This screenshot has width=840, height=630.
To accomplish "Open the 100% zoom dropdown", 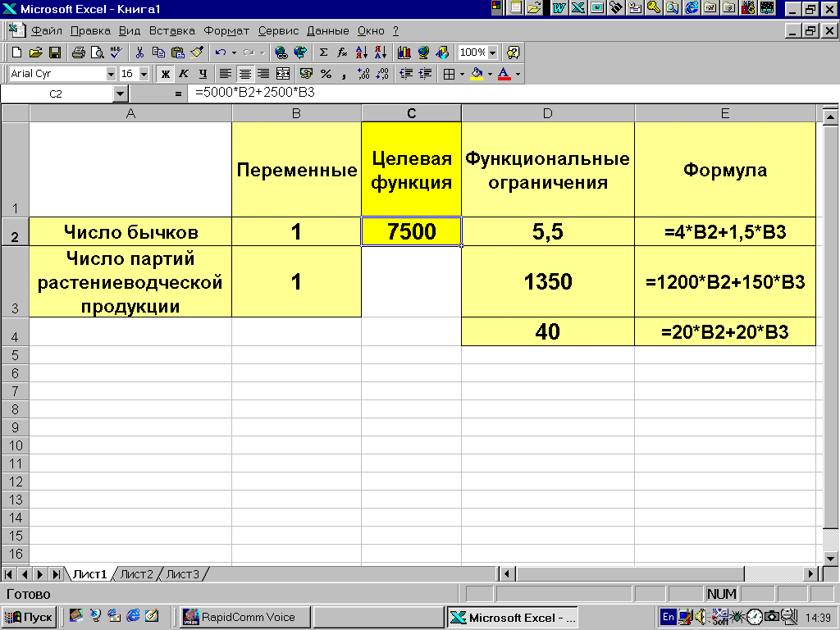I will point(492,52).
